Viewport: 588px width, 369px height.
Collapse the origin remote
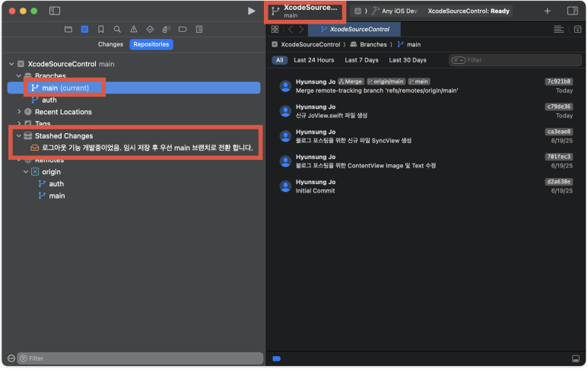(26, 172)
